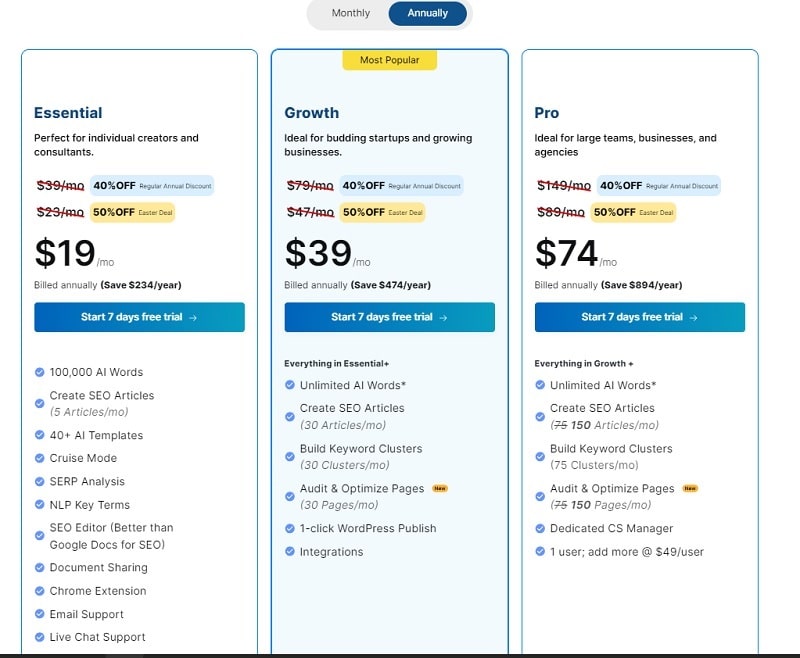The height and width of the screenshot is (658, 800).
Task: Click the New badge in Pro plan
Action: (x=689, y=489)
